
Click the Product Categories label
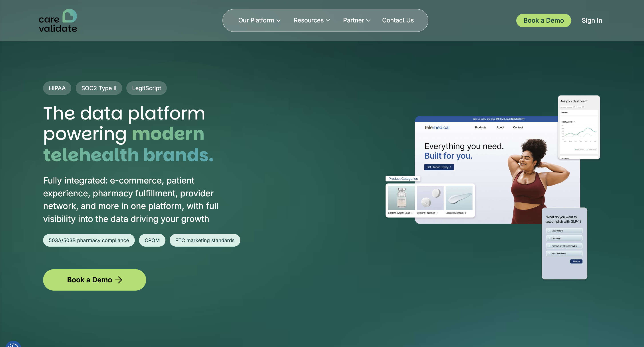click(x=403, y=179)
